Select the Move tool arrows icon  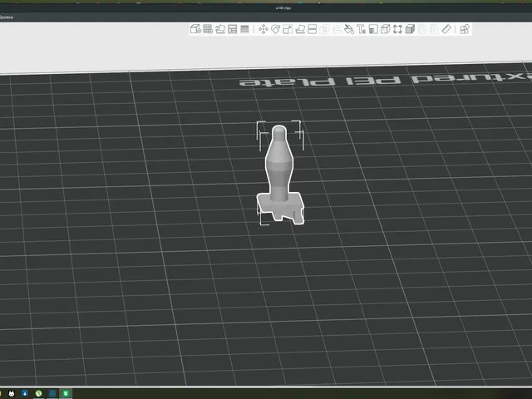tap(264, 30)
